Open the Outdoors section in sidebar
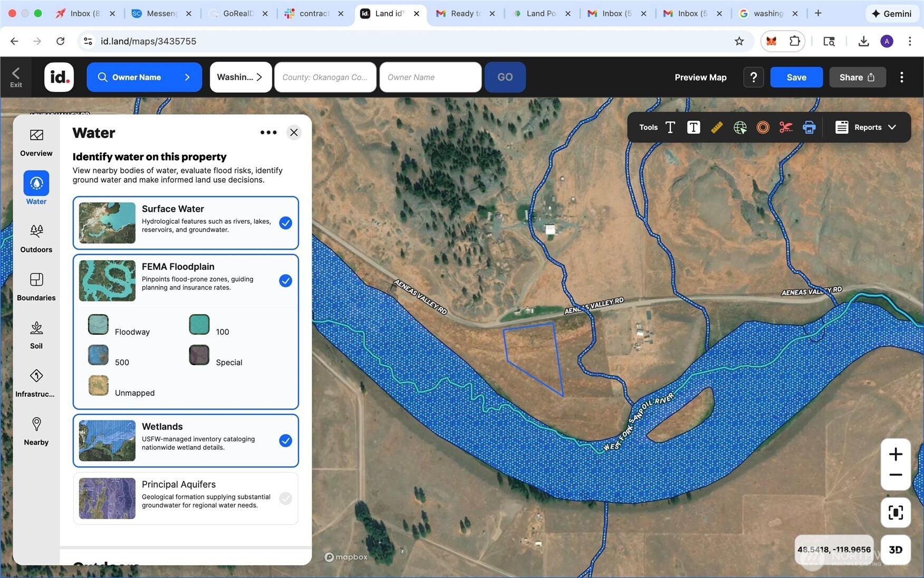924x578 pixels. pos(36,239)
